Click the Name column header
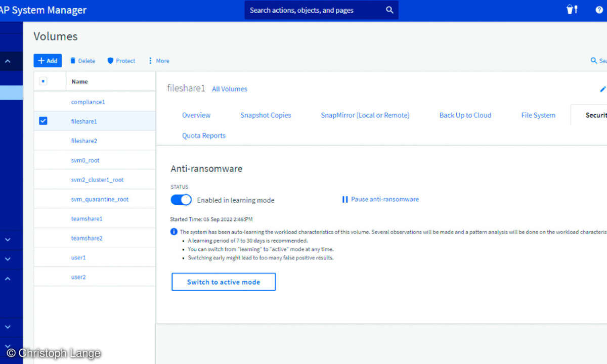607x364 pixels. click(x=80, y=81)
